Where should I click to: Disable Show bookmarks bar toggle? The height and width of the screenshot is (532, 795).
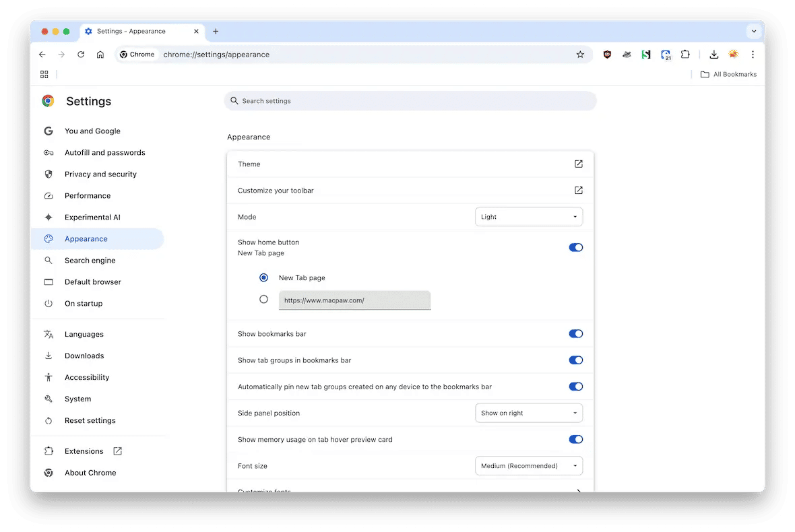coord(575,334)
